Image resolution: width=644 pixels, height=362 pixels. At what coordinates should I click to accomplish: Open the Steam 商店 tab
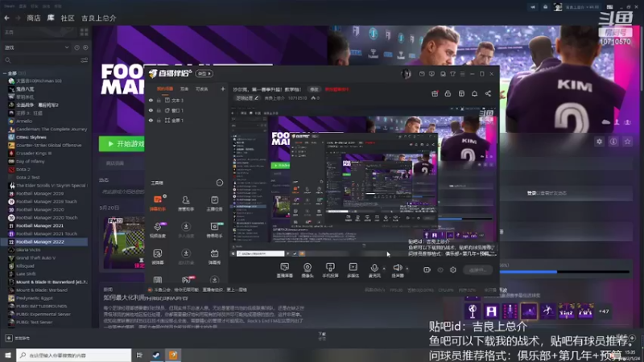tap(34, 18)
